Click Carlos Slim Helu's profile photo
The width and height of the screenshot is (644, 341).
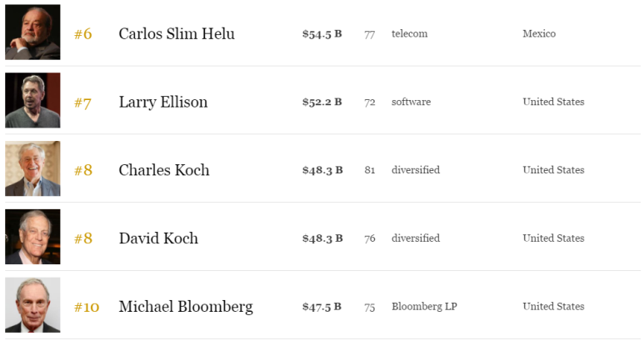pos(32,33)
